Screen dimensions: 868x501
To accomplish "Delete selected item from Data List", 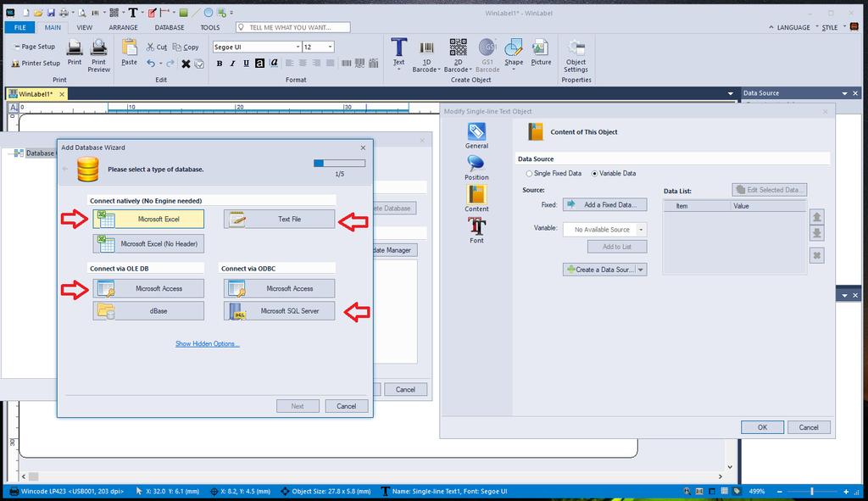I will pyautogui.click(x=816, y=256).
